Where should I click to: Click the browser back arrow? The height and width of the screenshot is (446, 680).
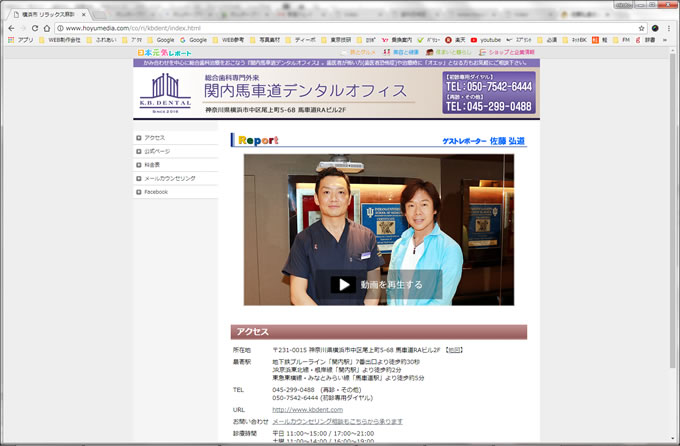pyautogui.click(x=11, y=28)
